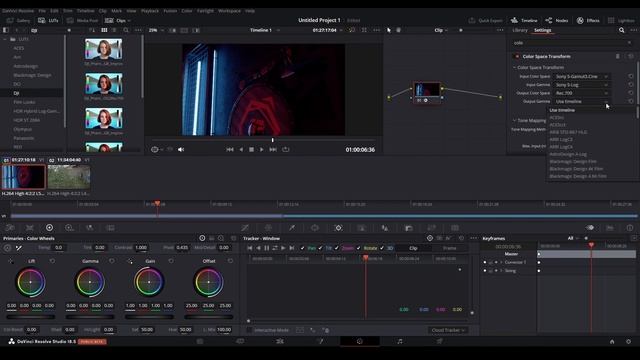The width and height of the screenshot is (640, 360).
Task: Toggle the Pan tracking checkbox
Action: point(302,248)
